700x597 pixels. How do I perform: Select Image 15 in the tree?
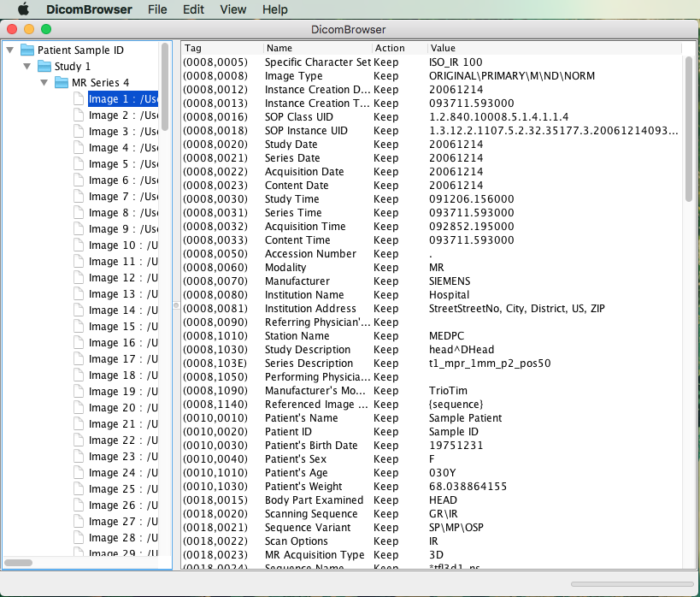(118, 327)
